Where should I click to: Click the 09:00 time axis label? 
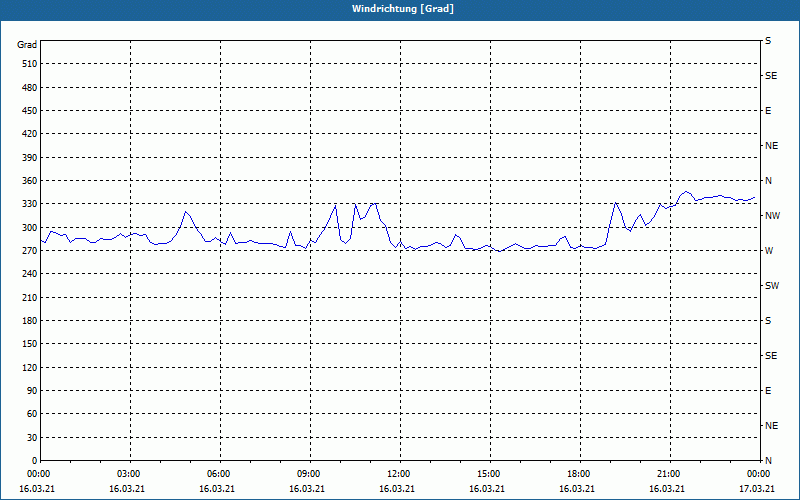pos(307,474)
